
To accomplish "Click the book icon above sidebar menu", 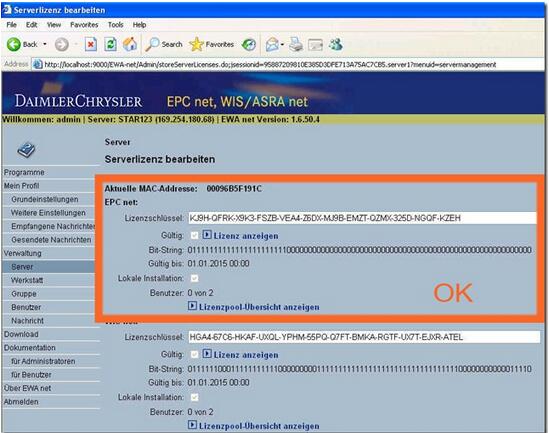I will [26, 150].
